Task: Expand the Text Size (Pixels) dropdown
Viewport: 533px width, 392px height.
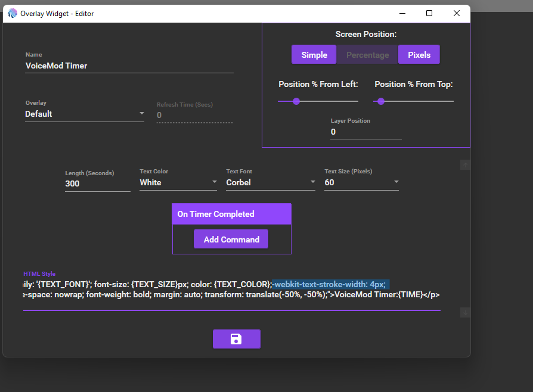Action: pyautogui.click(x=361, y=183)
